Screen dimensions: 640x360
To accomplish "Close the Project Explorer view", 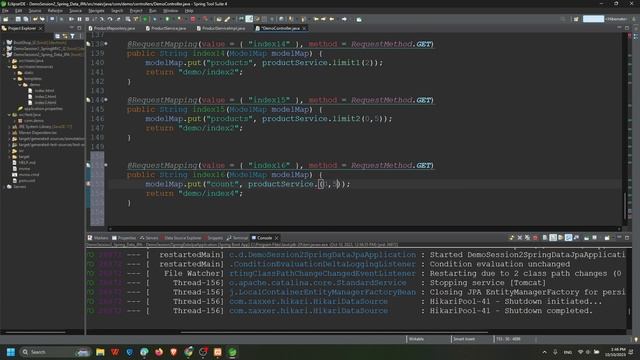I will pyautogui.click(x=40, y=28).
